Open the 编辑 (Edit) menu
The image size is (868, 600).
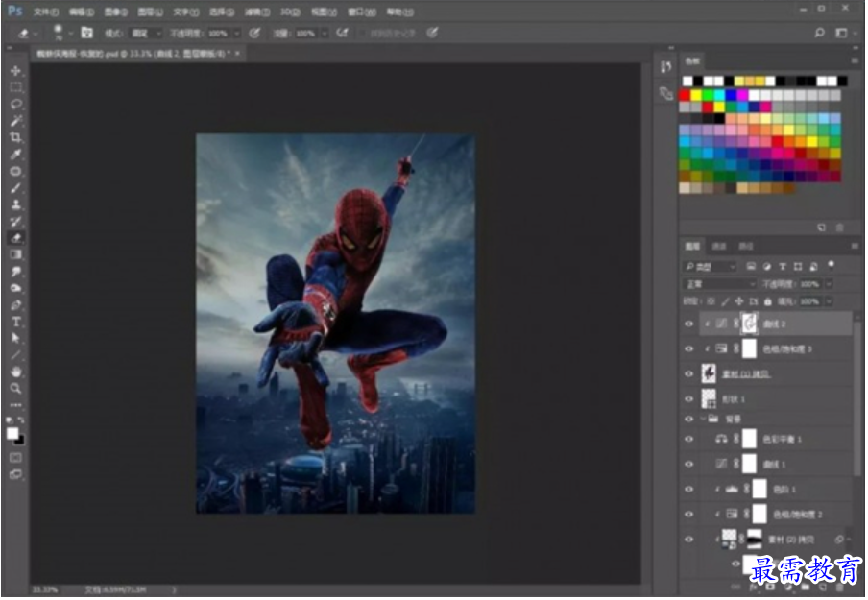click(x=81, y=12)
